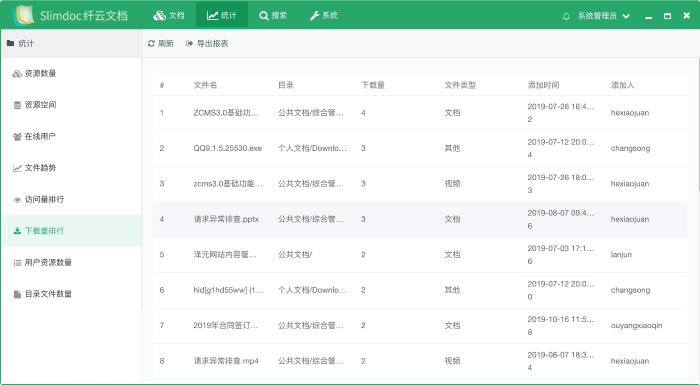Select 用户资源数量 in the sidebar
This screenshot has width=700, height=385.
[71, 262]
